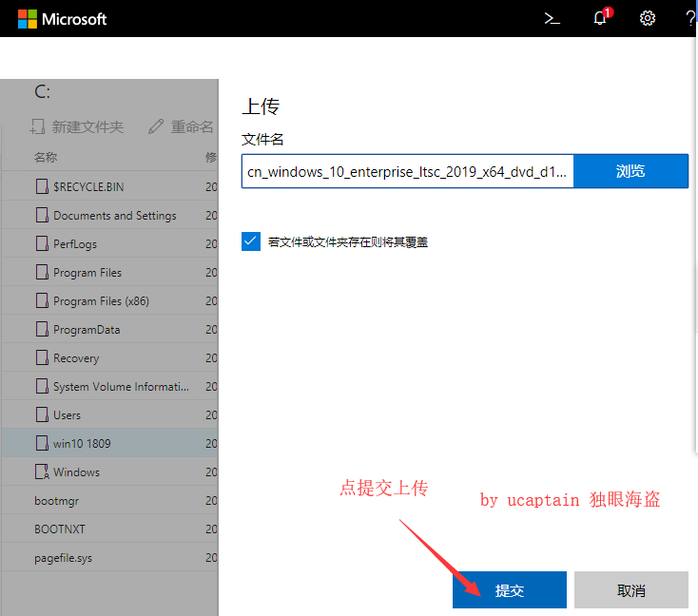This screenshot has height=616, width=698.
Task: Click the rename pencil icon
Action: click(156, 126)
